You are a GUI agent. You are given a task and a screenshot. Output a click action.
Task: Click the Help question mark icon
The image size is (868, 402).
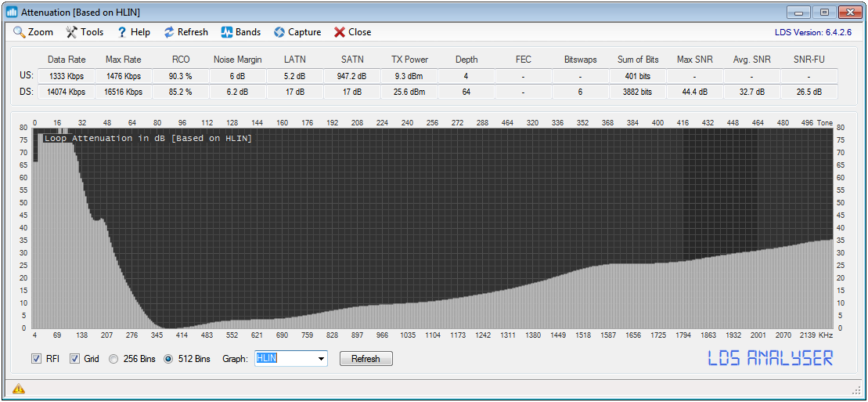pos(122,32)
